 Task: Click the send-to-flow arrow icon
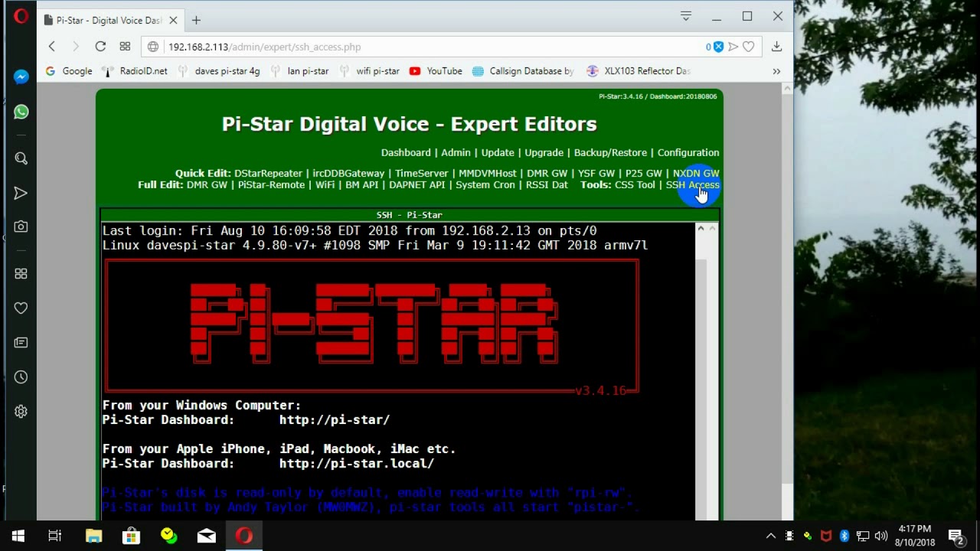733,47
